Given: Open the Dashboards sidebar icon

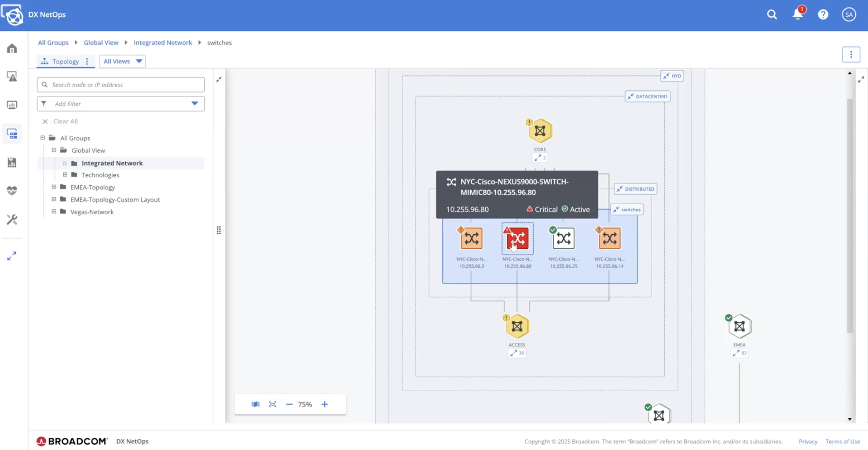Looking at the screenshot, I should click(12, 105).
